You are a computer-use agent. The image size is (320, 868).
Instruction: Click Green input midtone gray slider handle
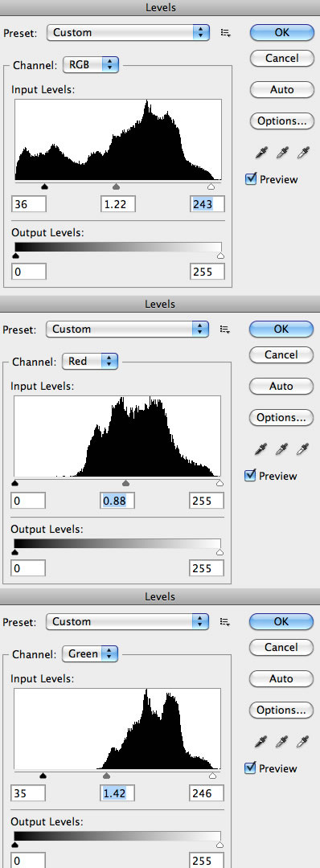[107, 776]
